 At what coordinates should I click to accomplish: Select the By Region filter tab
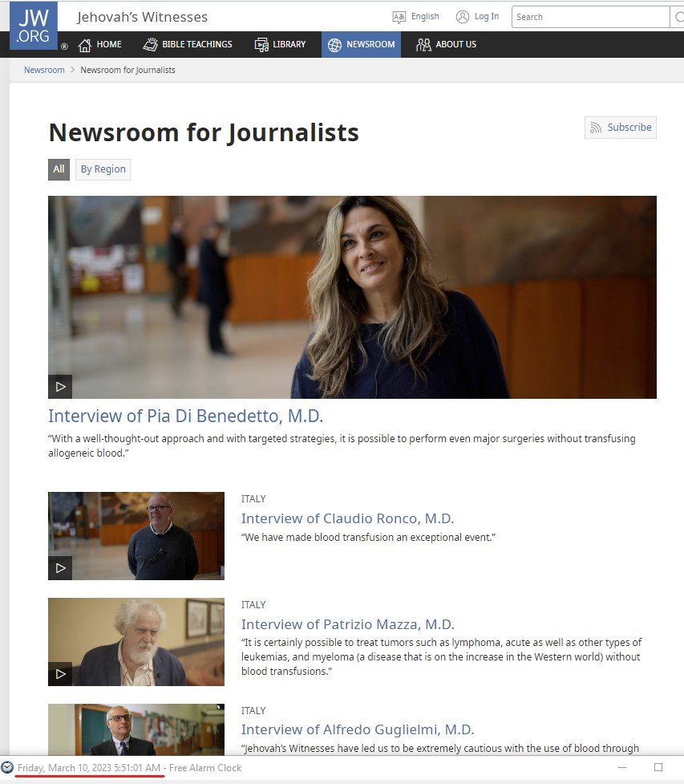pos(103,169)
